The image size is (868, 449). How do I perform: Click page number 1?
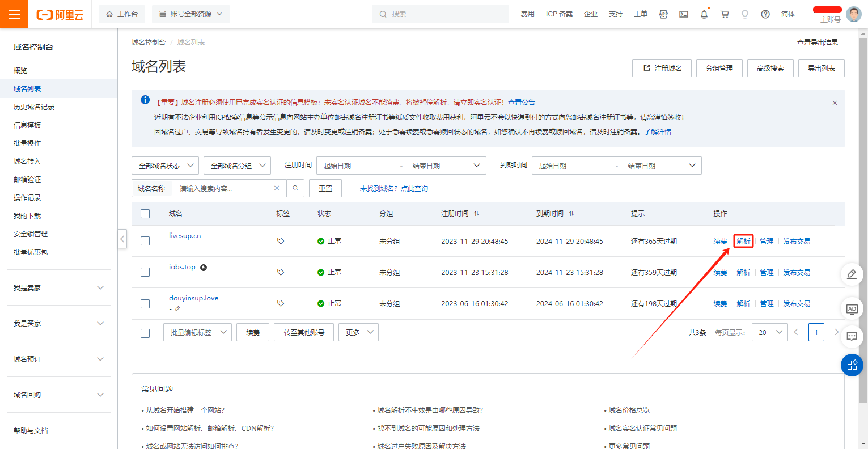pos(816,332)
